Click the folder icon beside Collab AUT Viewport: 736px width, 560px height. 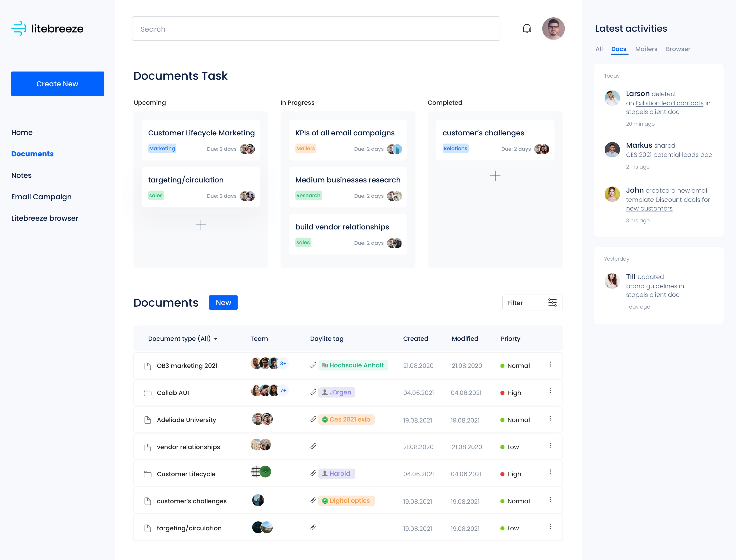coord(147,393)
